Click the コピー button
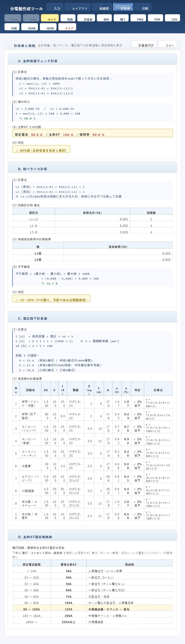Viewport: 185px width, 644px height. pos(168,44)
